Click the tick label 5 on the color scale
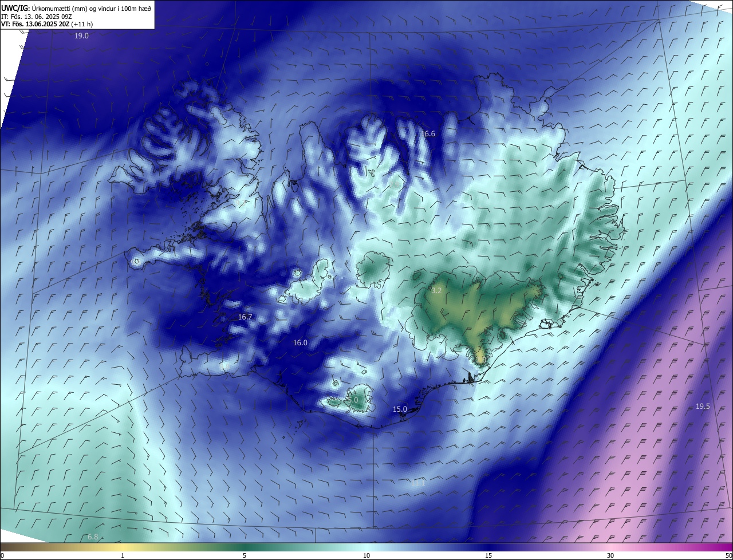The height and width of the screenshot is (560, 733). (245, 555)
